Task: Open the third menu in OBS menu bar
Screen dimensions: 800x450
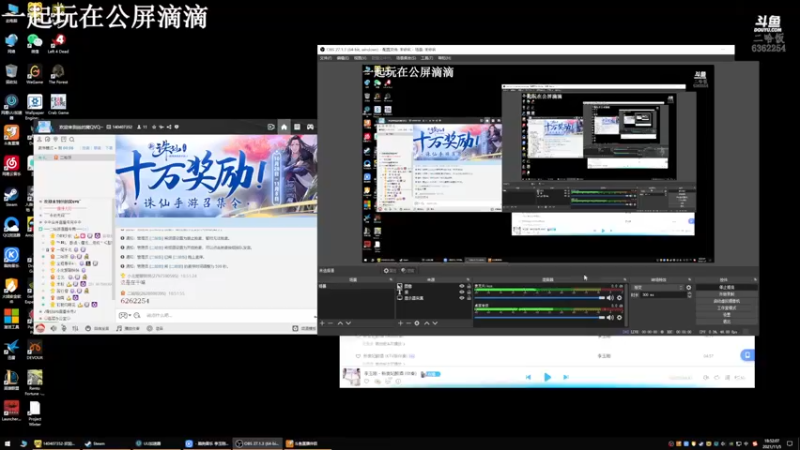Action: click(360, 58)
